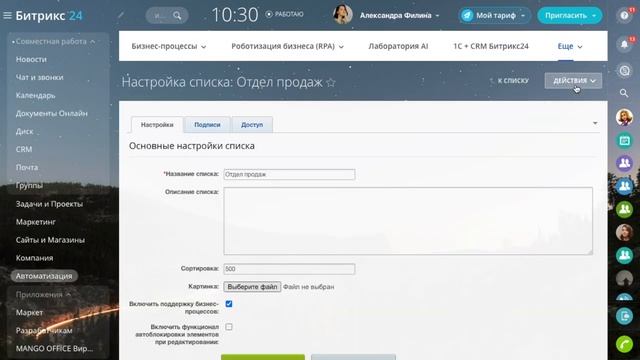
Task: Click the pencil edit icon near logo
Action: tap(121, 15)
